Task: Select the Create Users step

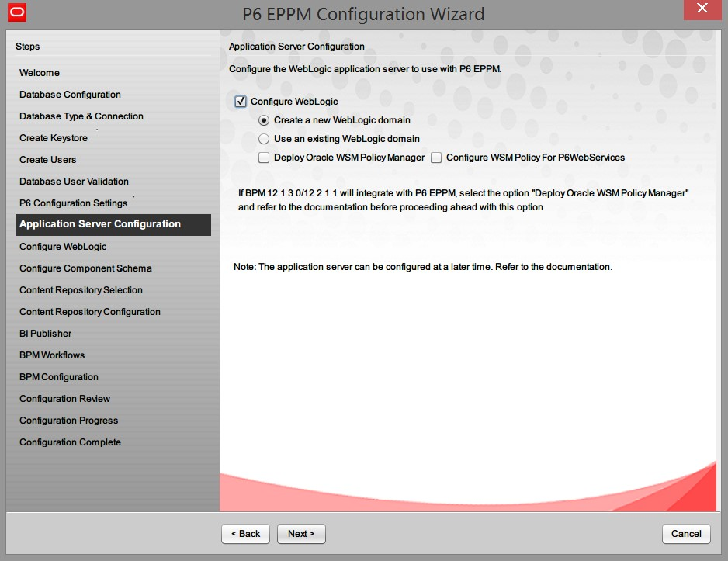Action: (48, 160)
